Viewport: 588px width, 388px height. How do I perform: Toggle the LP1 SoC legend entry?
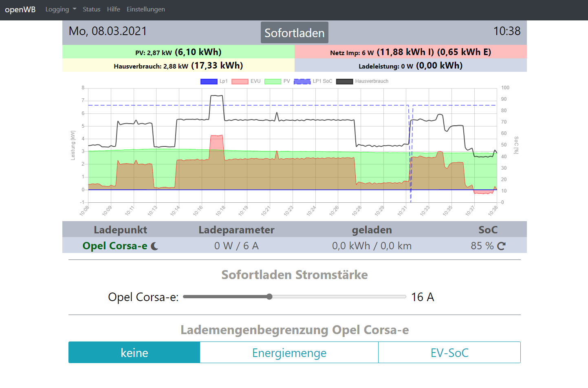coord(302,82)
